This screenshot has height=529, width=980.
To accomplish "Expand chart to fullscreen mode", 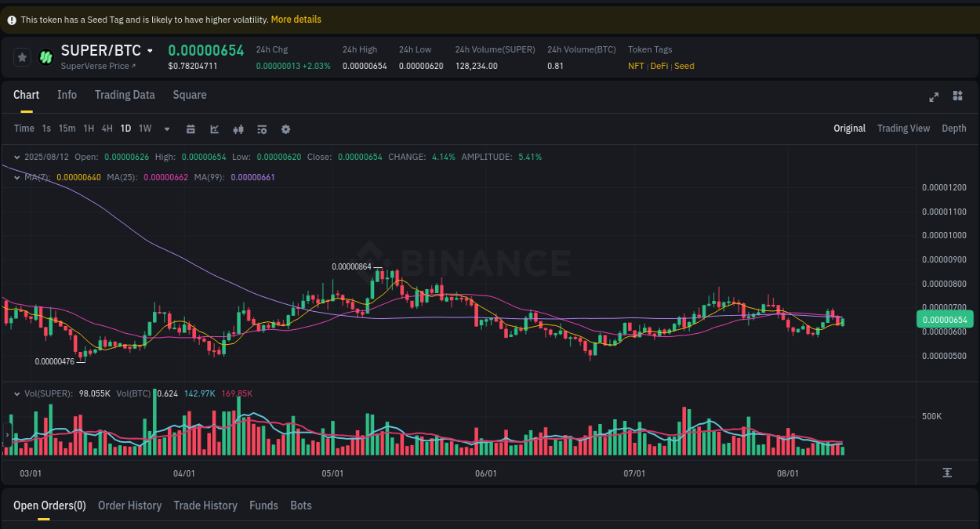I will pyautogui.click(x=934, y=96).
